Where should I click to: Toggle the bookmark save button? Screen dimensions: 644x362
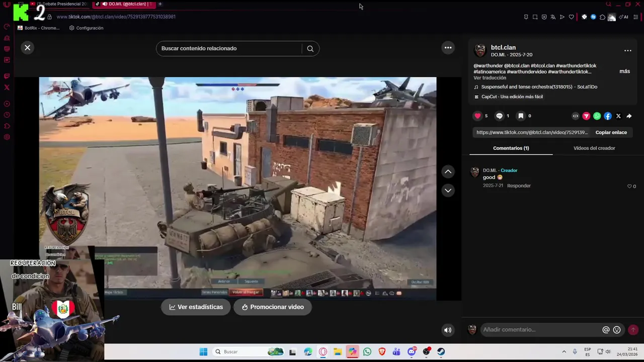(x=521, y=116)
